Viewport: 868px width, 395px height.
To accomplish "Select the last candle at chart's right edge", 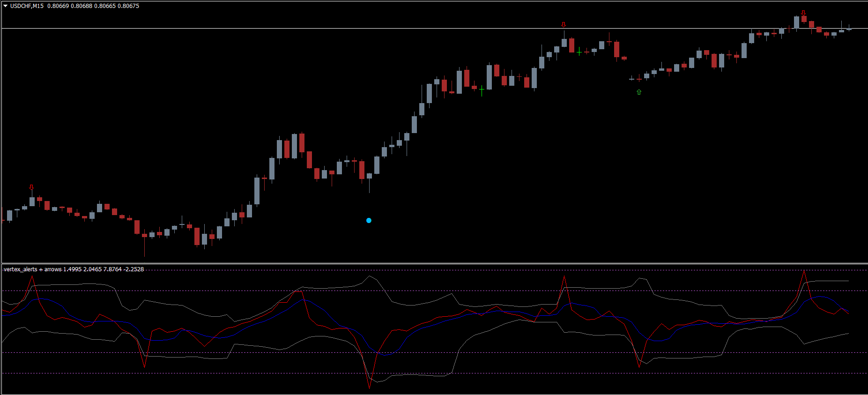I will tap(849, 29).
